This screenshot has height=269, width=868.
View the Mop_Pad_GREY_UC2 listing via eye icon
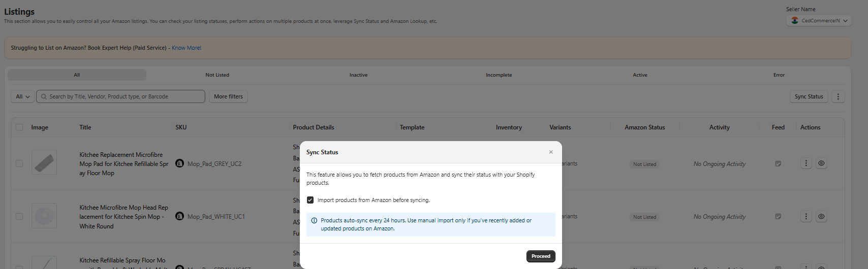click(x=821, y=163)
